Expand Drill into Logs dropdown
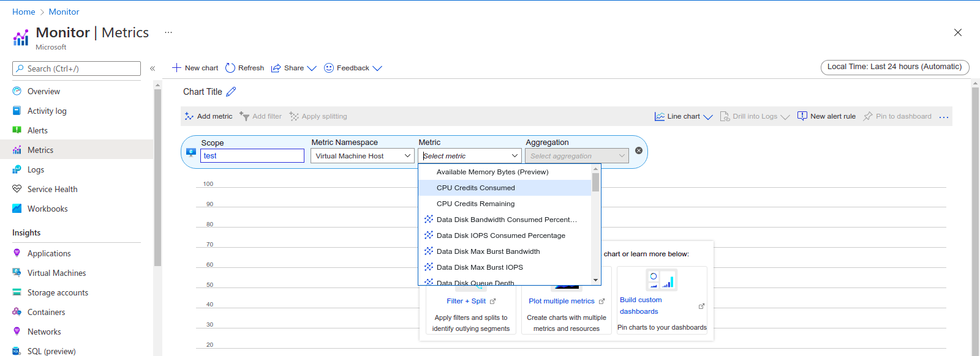 755,116
